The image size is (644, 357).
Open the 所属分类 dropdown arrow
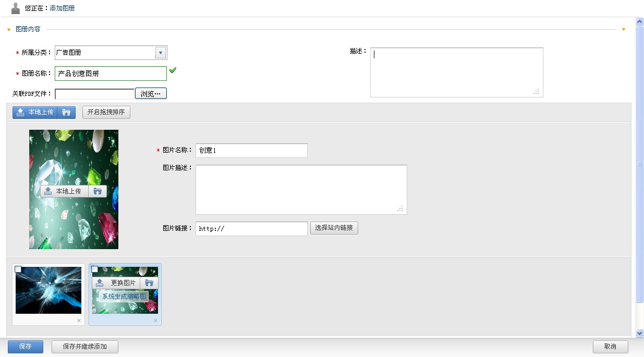(161, 53)
